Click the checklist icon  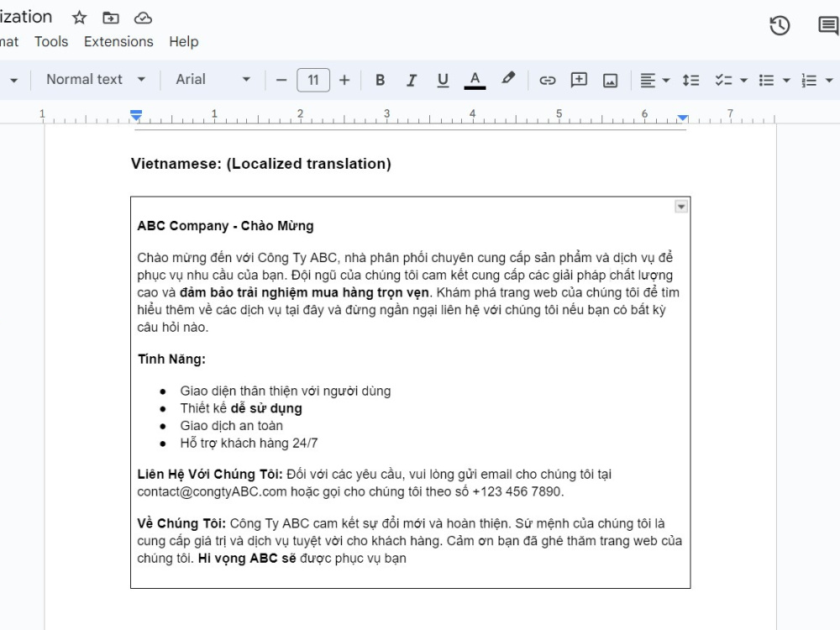tap(723, 81)
